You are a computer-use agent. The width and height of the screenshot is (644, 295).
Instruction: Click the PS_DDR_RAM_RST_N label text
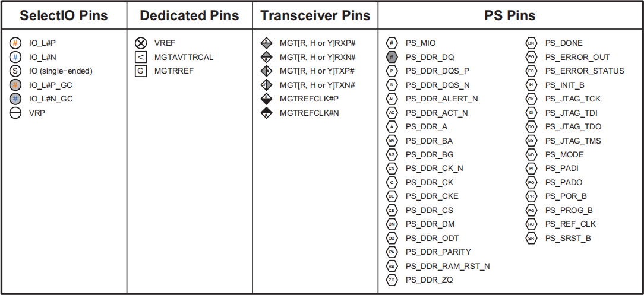click(x=448, y=266)
